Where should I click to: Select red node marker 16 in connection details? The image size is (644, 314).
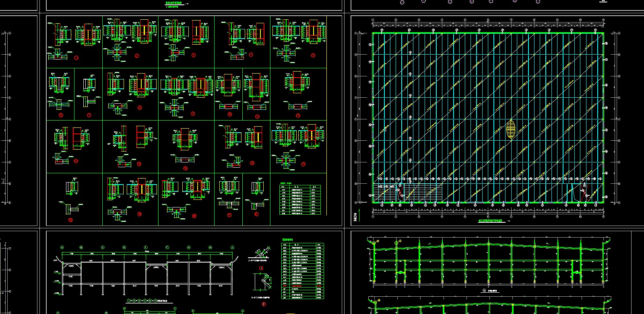click(x=252, y=164)
